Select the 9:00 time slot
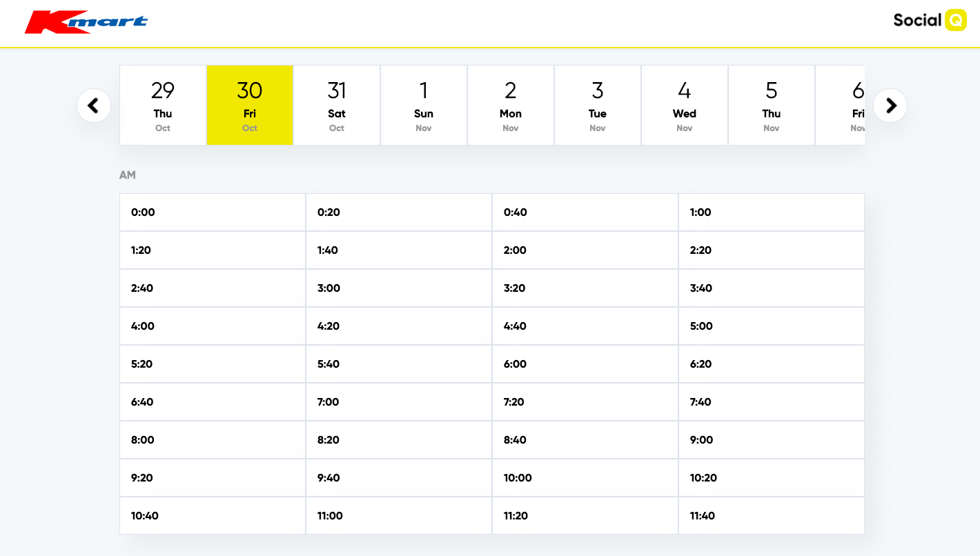 (771, 440)
